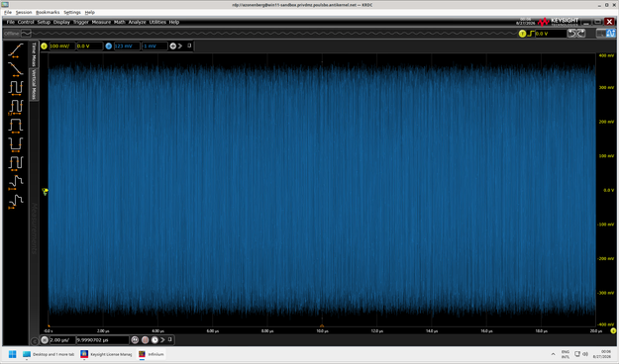The height and width of the screenshot is (364, 619).
Task: Edit trigger level 0.0 V field
Action: click(551, 34)
